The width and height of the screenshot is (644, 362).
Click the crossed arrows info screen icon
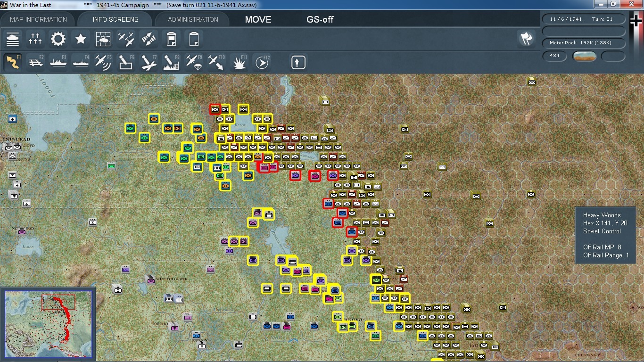pos(149,39)
